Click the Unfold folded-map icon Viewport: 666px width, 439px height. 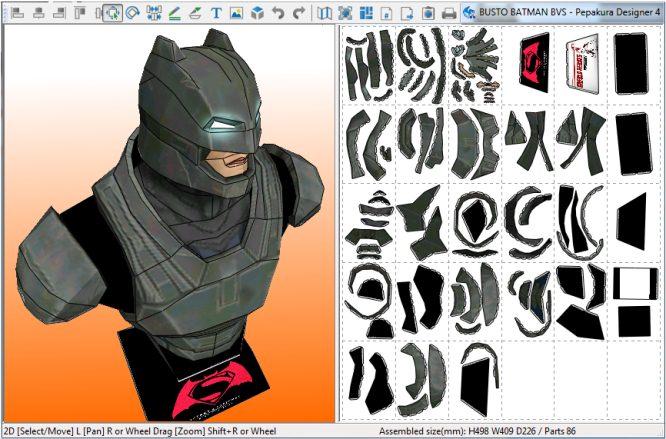tap(325, 13)
